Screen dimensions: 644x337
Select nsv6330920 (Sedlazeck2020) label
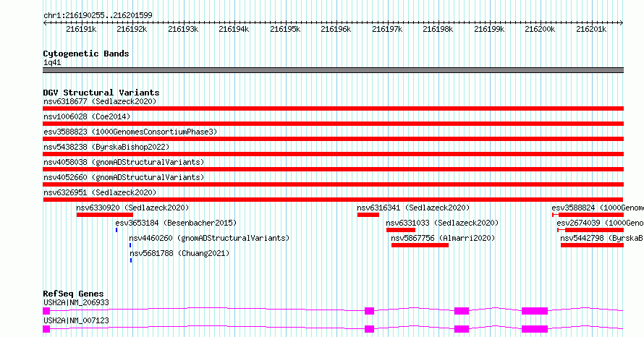[x=132, y=208]
